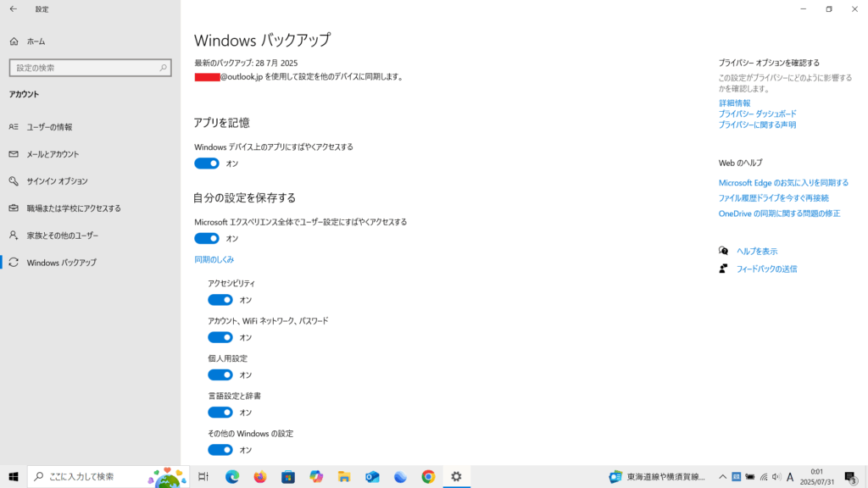Open the blue wave app next to Outlook

pyautogui.click(x=400, y=476)
